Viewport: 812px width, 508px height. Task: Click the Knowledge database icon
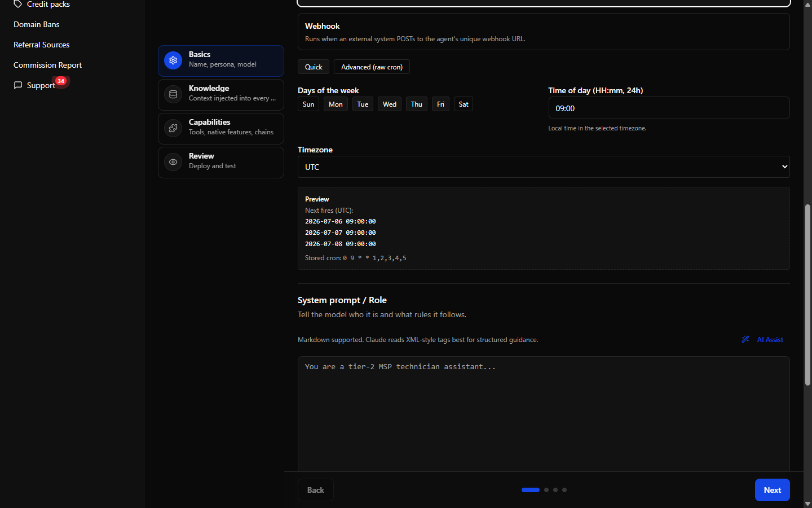(173, 94)
